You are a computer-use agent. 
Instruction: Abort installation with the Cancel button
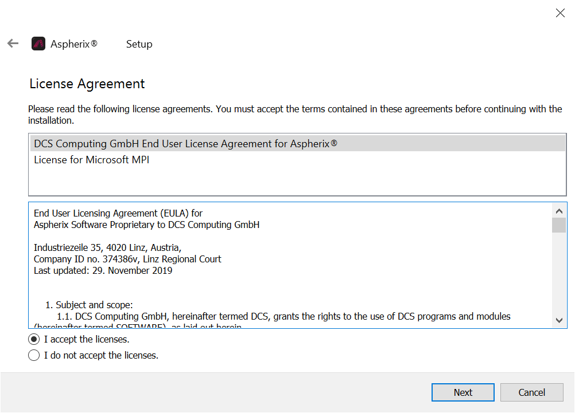pos(532,392)
